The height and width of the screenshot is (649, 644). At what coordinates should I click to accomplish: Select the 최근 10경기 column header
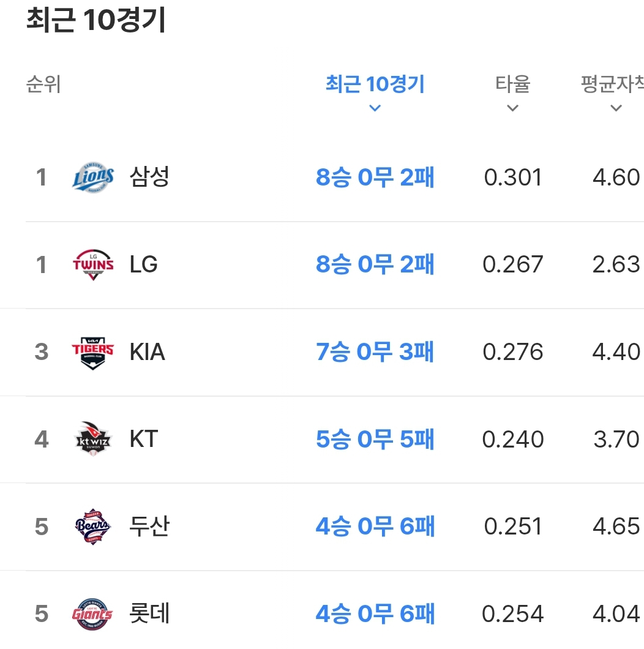tap(375, 84)
